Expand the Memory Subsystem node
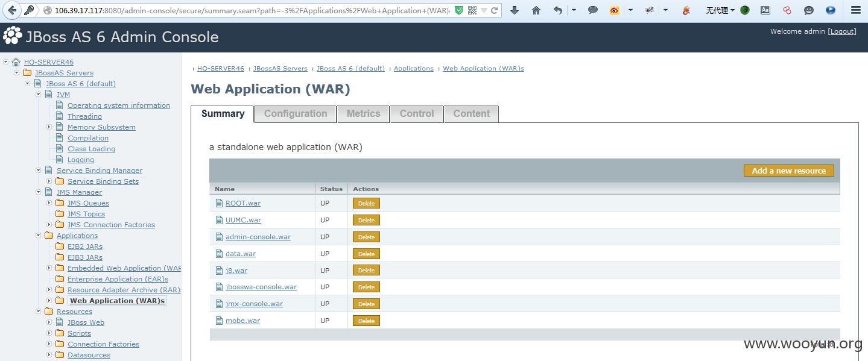868x361 pixels. [x=49, y=127]
